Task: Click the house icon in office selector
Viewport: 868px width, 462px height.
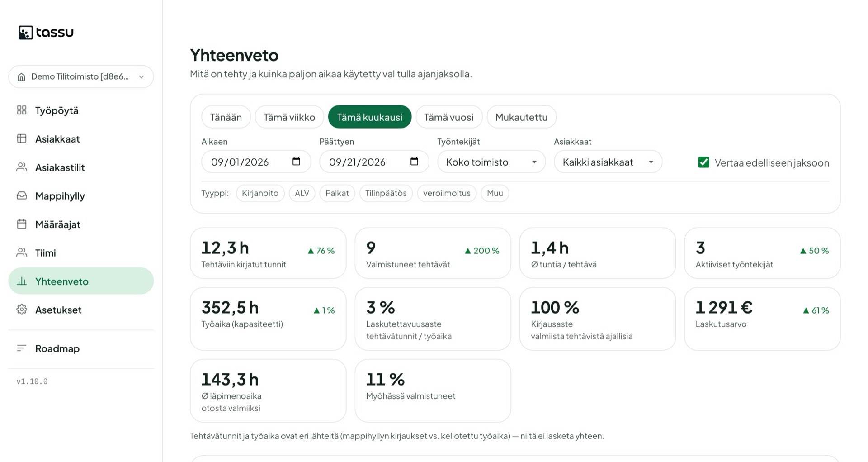Action: pos(21,77)
